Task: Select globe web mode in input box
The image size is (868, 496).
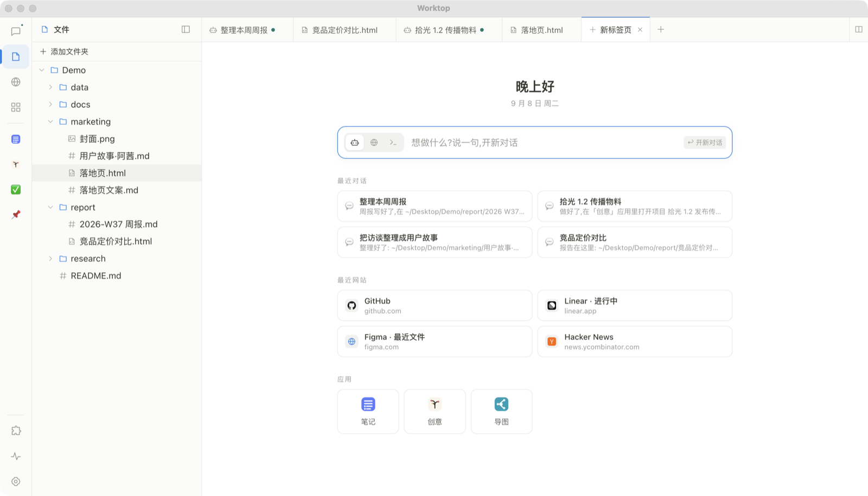Action: click(374, 143)
